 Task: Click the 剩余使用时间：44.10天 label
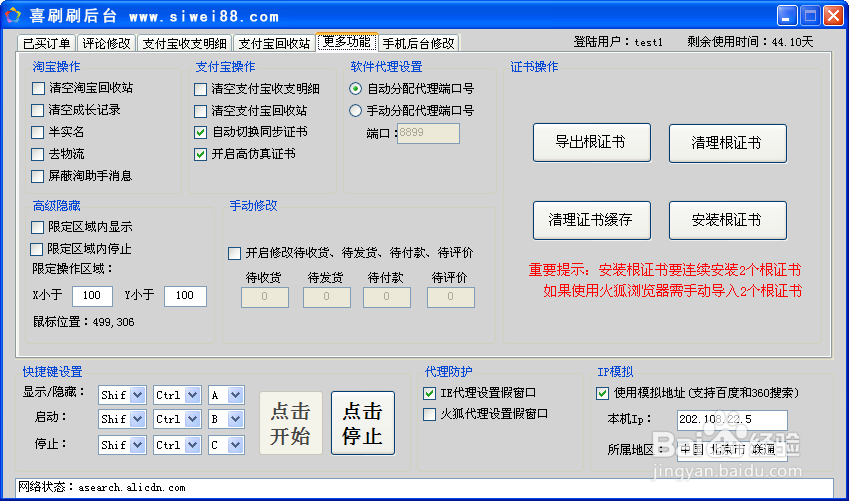click(750, 42)
